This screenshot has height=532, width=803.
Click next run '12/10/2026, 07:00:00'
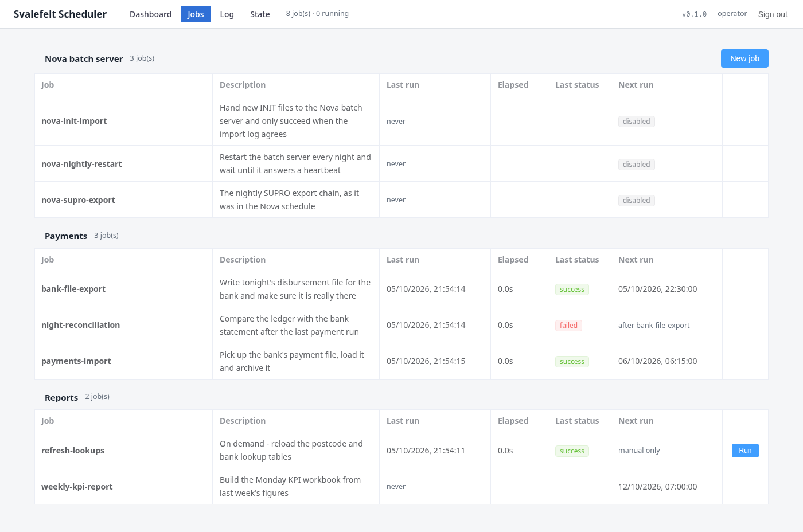click(x=657, y=487)
